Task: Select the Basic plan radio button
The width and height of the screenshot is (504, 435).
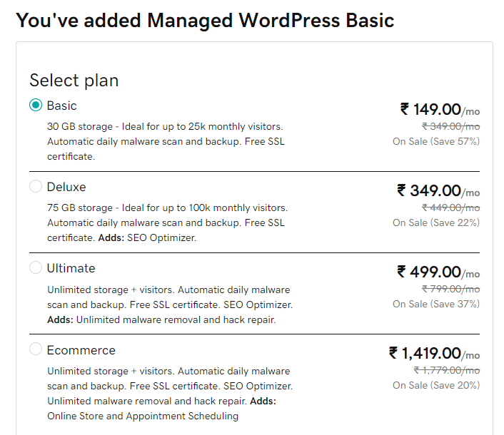Action: tap(36, 105)
